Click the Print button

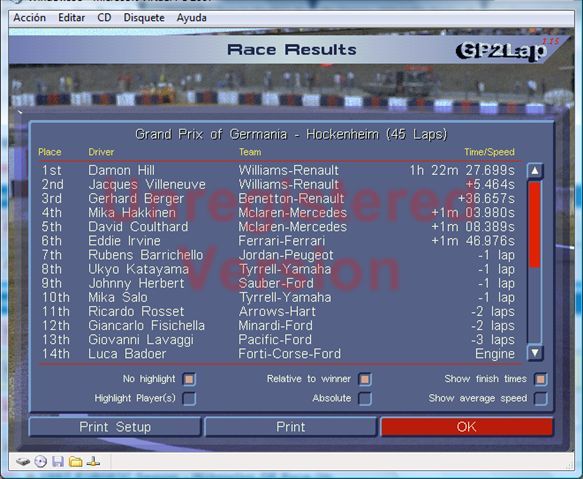pos(290,427)
